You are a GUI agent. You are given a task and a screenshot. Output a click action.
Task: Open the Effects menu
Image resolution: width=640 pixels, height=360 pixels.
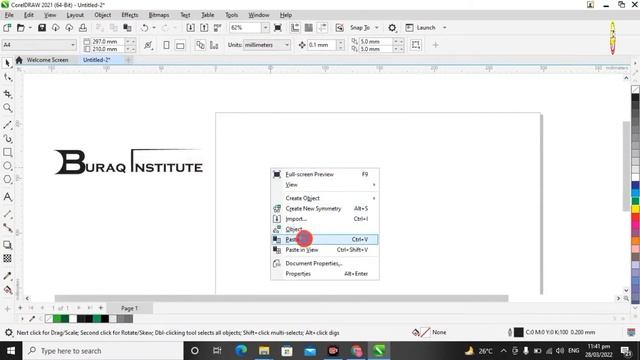tap(130, 15)
